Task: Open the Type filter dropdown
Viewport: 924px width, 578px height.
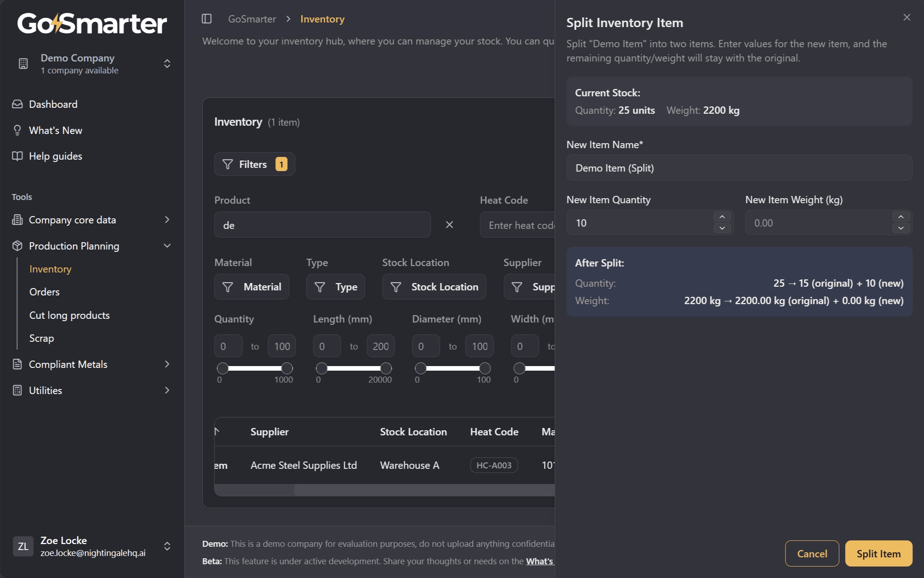Action: pyautogui.click(x=335, y=287)
